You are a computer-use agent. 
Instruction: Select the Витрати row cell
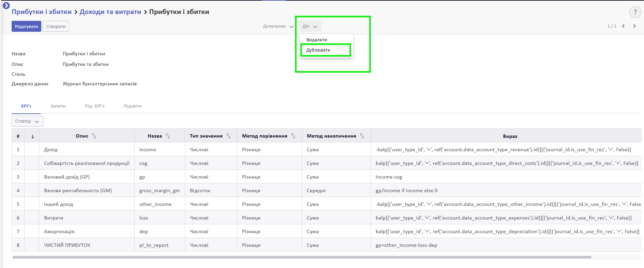pyautogui.click(x=87, y=218)
